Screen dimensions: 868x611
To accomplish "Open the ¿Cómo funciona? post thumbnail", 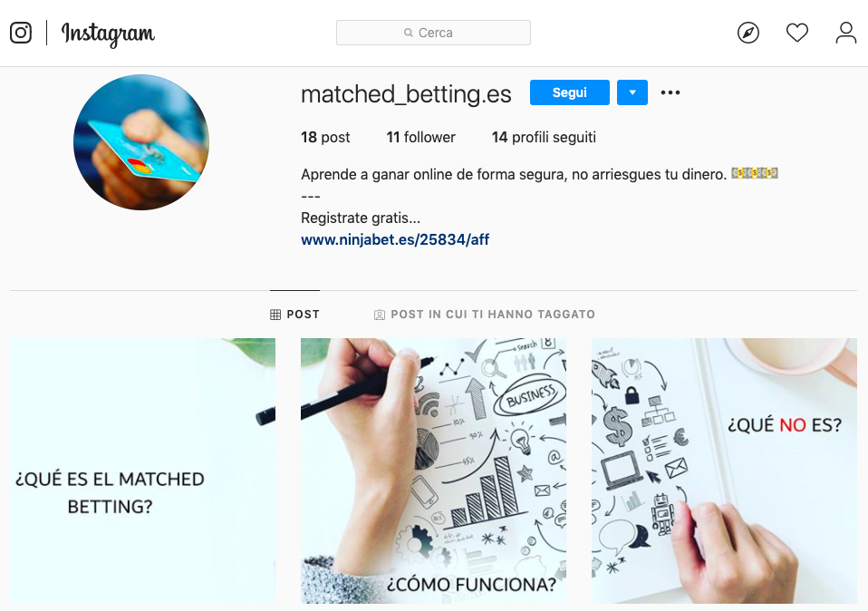I will [433, 470].
